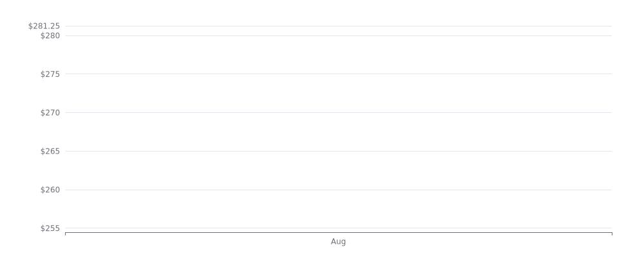Viewport: 644px width, 258px height.
Task: Click empty plot area between $270 and $275
Action: (339, 94)
